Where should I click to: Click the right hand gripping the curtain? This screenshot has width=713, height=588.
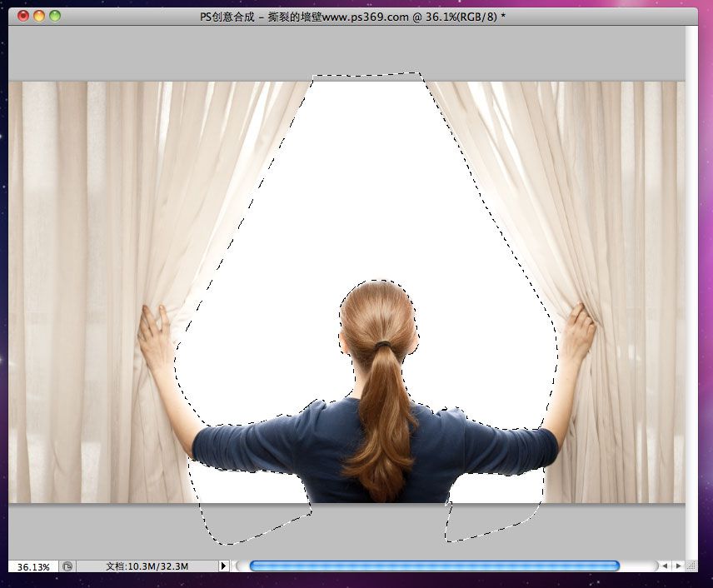pyautogui.click(x=578, y=332)
